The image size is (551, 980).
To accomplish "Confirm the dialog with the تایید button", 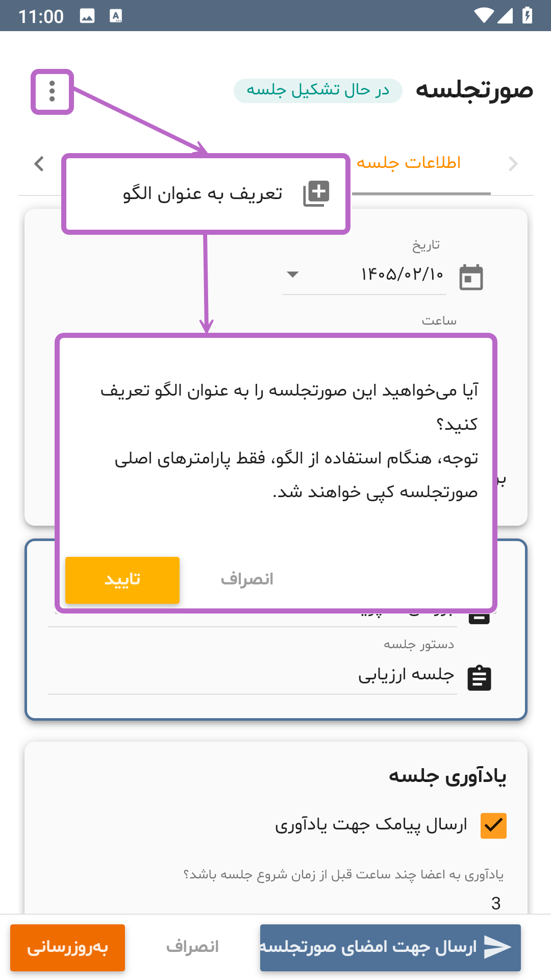I will 122,580.
